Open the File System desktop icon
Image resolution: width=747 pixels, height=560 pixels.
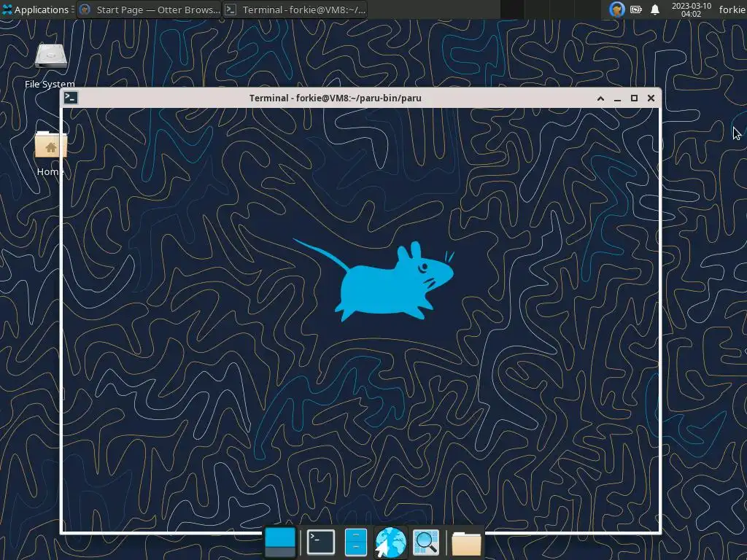(50, 66)
